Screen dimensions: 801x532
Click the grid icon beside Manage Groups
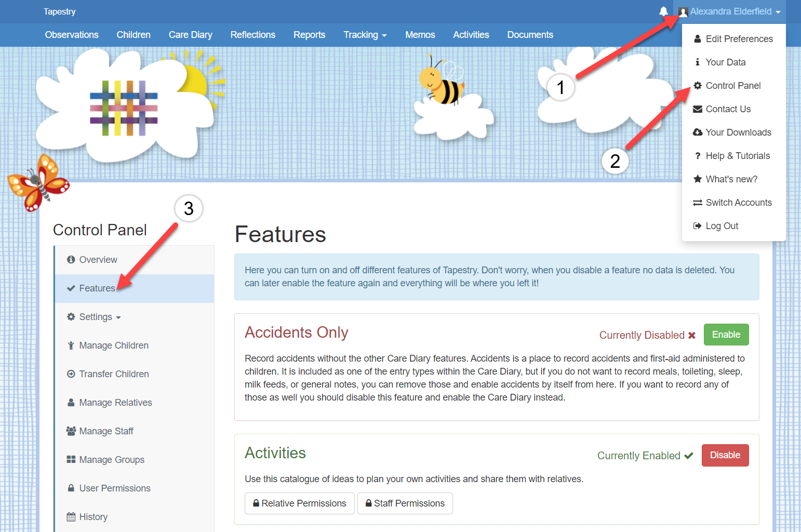[71, 460]
